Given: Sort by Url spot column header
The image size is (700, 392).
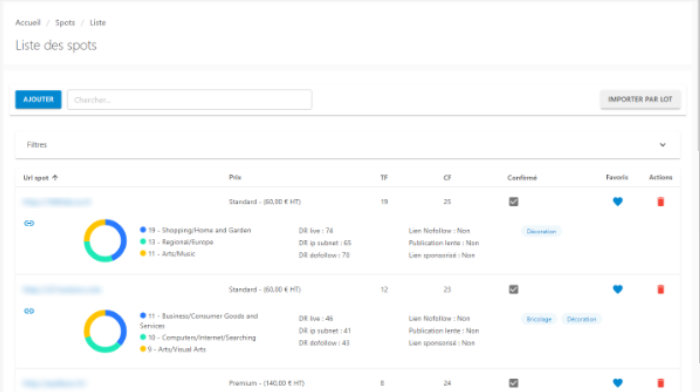Looking at the screenshot, I should 36,178.
